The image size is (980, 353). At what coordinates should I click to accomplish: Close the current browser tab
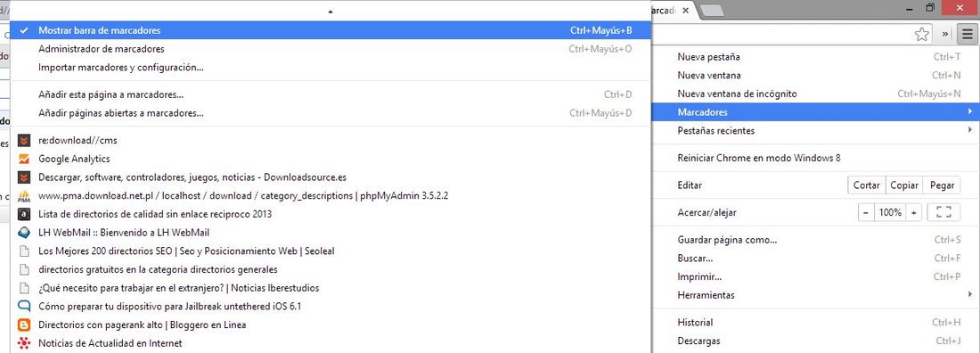tap(686, 11)
